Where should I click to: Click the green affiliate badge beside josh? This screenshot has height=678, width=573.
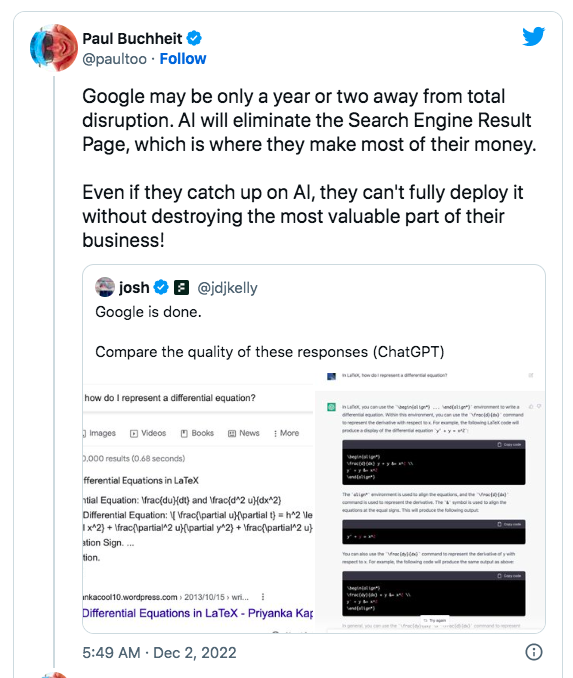coord(181,287)
